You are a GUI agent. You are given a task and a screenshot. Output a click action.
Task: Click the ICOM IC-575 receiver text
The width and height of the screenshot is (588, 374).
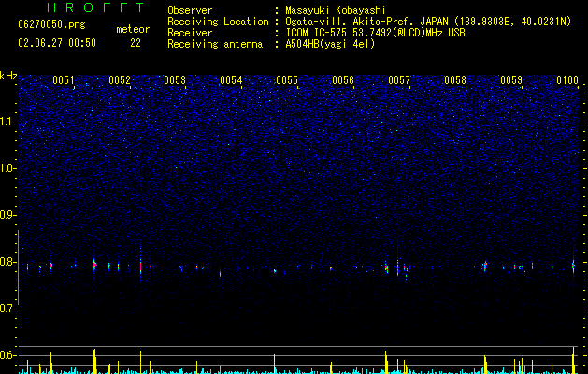[x=375, y=33]
